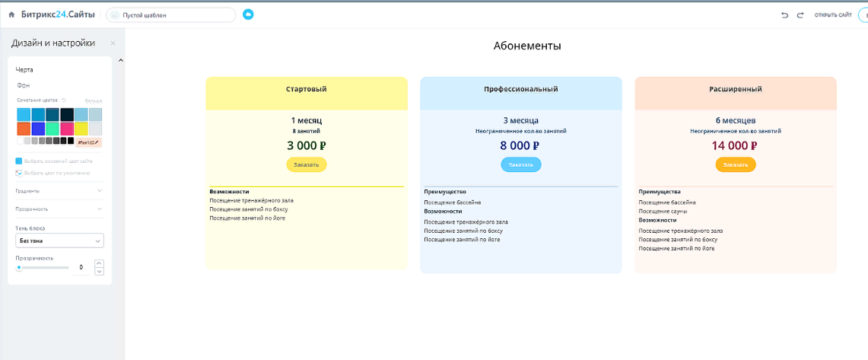Image resolution: width=868 pixels, height=360 pixels.
Task: Click Посещение тренажёрного зала in Стартовый card
Action: pyautogui.click(x=251, y=200)
